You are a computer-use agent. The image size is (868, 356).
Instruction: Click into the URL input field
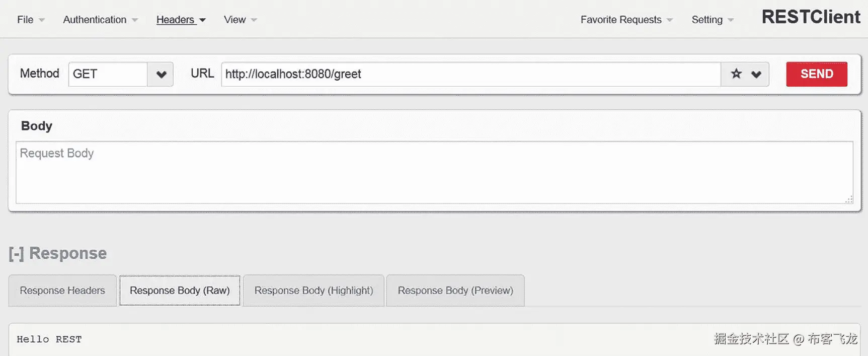(470, 74)
